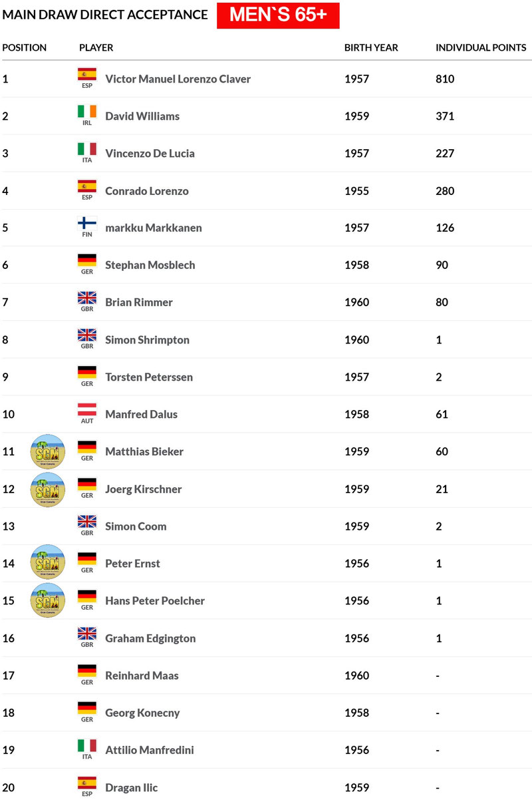Viewport: 532px width, 800px height.
Task: Click player name Torsten Peterssen
Action: click(x=149, y=377)
